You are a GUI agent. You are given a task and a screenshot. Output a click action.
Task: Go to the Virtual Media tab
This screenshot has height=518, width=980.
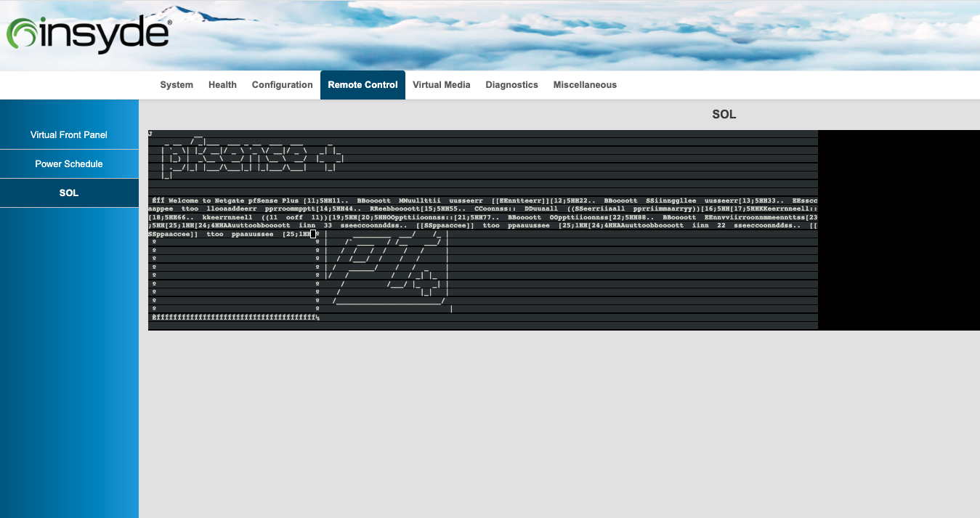coord(441,85)
